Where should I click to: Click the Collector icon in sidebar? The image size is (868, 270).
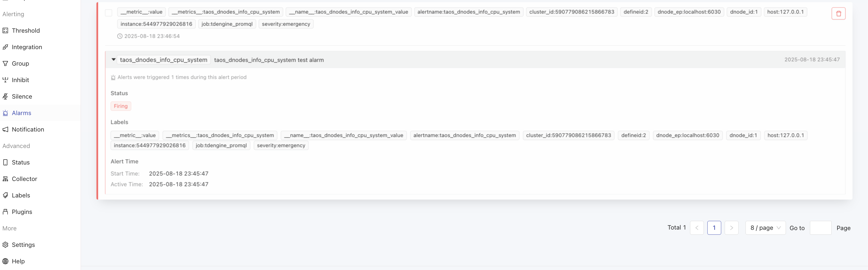click(x=5, y=179)
